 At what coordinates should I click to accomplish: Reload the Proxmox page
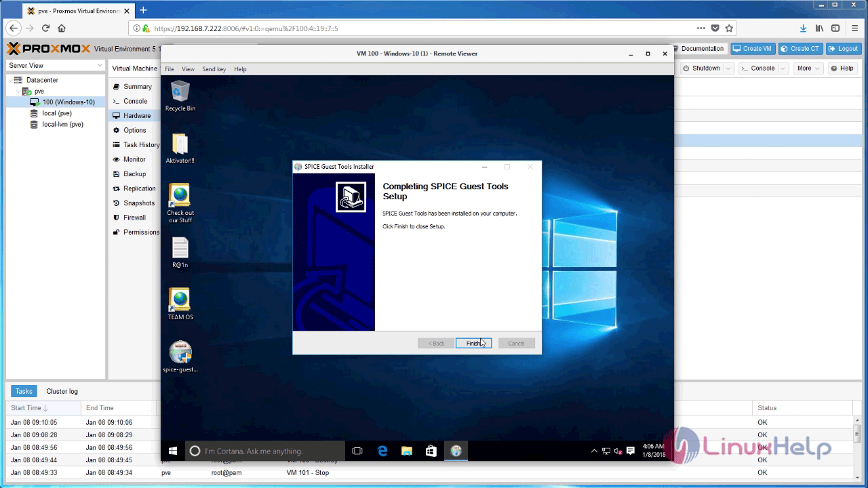(x=46, y=28)
